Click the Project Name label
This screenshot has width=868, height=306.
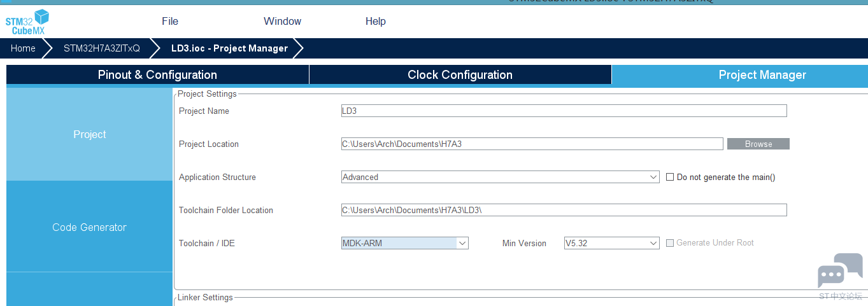point(204,111)
